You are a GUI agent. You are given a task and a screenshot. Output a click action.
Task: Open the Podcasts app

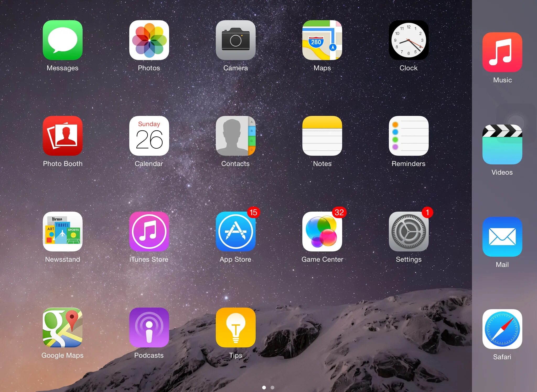point(149,327)
